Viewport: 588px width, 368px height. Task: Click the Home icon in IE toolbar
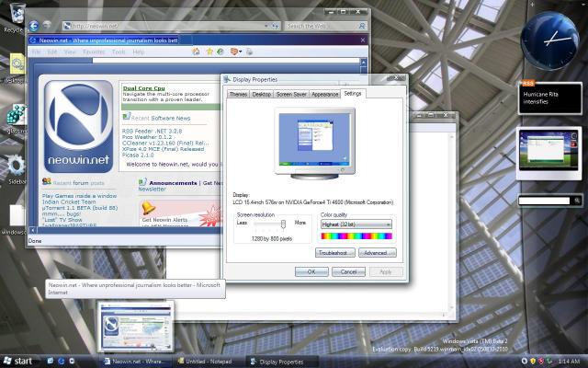(x=195, y=52)
